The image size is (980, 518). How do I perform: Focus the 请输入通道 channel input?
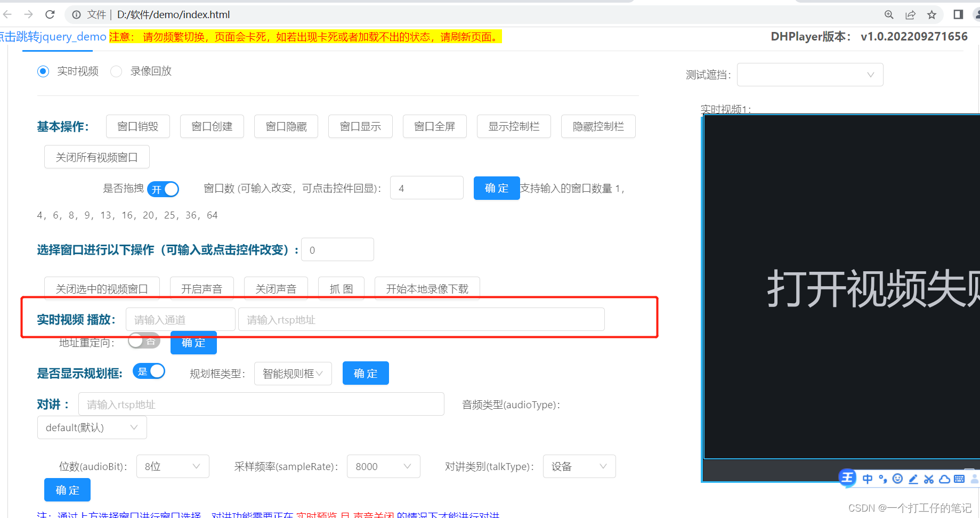tap(181, 319)
